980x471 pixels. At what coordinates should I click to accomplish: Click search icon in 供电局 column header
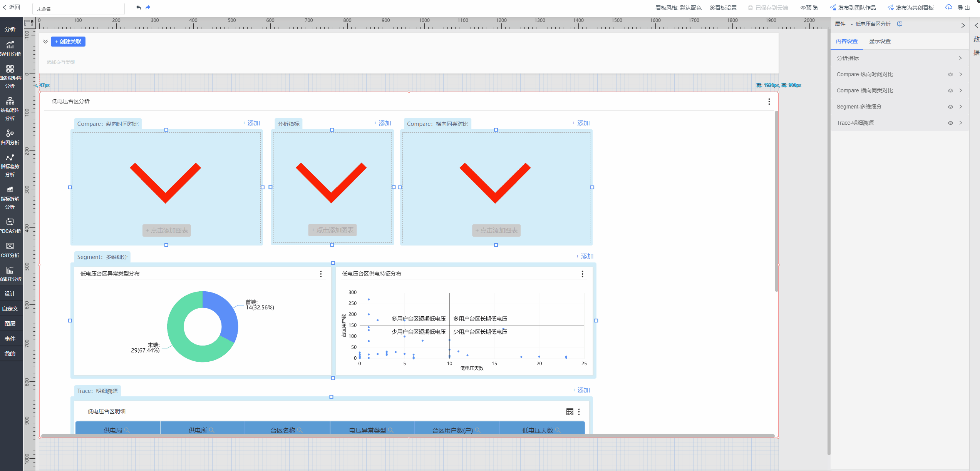[x=127, y=430]
